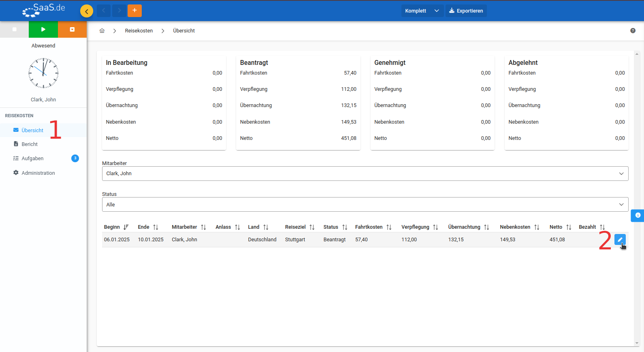This screenshot has width=644, height=352.
Task: Click the blue info side tab icon
Action: [638, 215]
